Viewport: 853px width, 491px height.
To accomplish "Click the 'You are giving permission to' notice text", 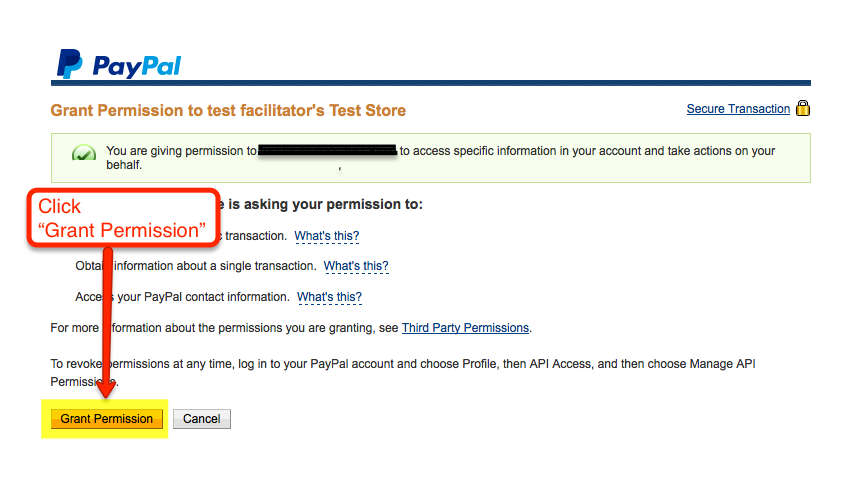I will (181, 151).
